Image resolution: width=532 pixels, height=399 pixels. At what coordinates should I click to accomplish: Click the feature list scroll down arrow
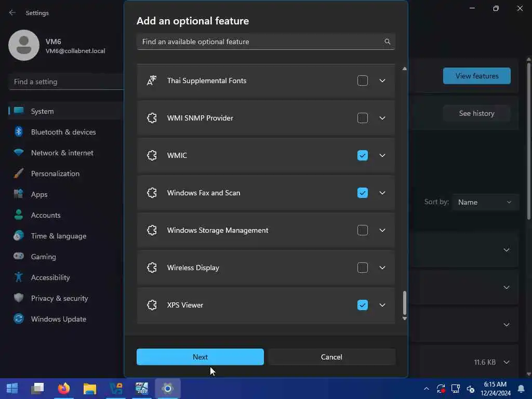click(404, 318)
